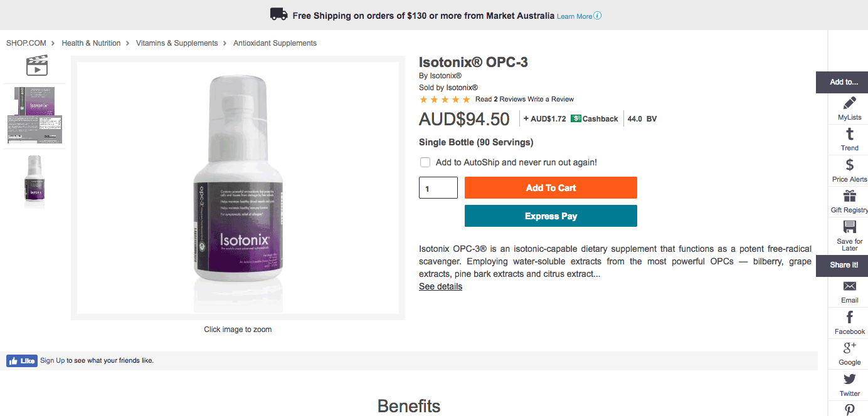The image size is (868, 416).
Task: Click the Facebook Like button
Action: pyautogui.click(x=22, y=361)
